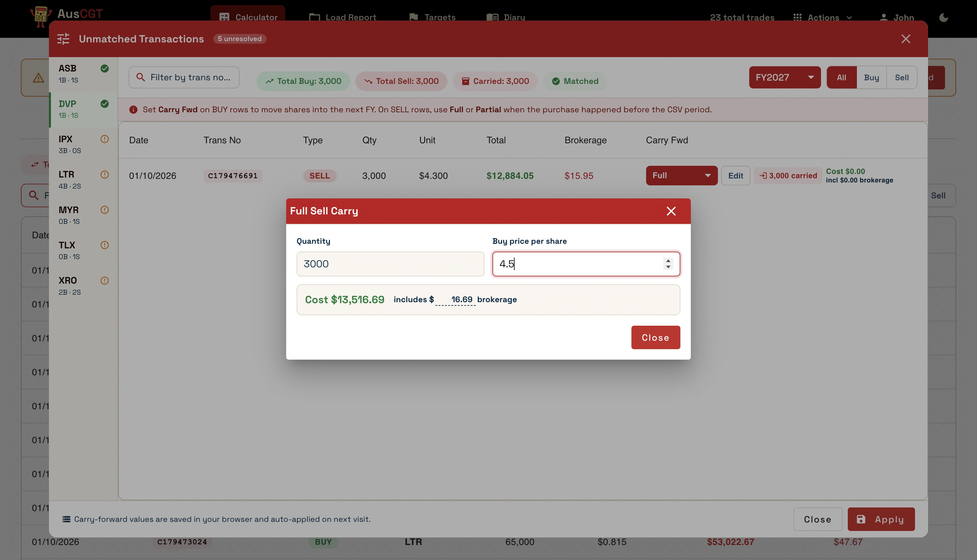This screenshot has height=560, width=977.
Task: Click Close in Full Sell Carry popup
Action: tap(655, 337)
